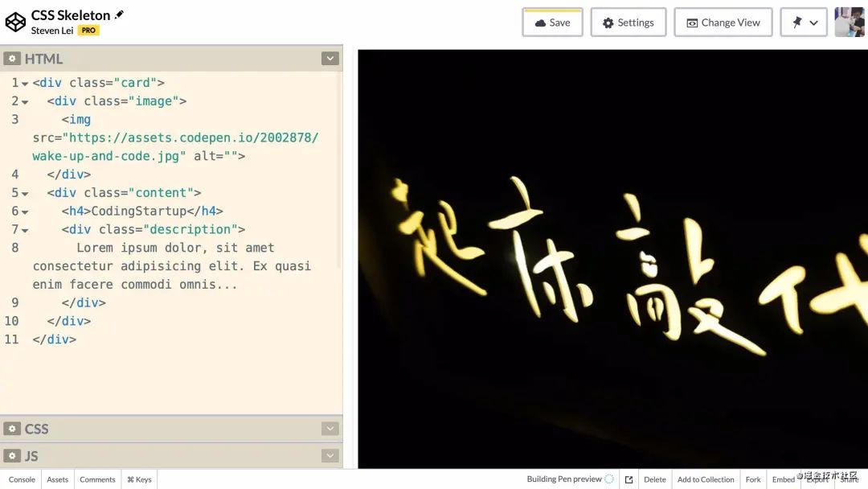Switch to the Console tab

(x=22, y=479)
